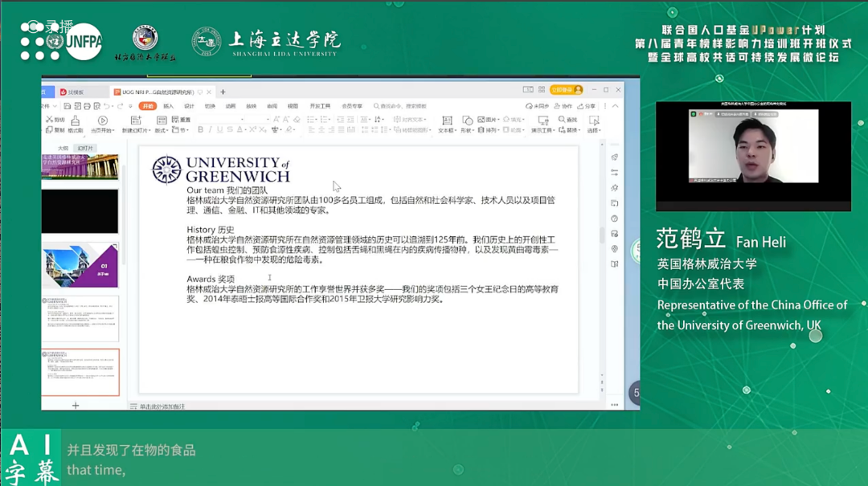
Task: Increase font size with the A+ icon
Action: point(276,120)
